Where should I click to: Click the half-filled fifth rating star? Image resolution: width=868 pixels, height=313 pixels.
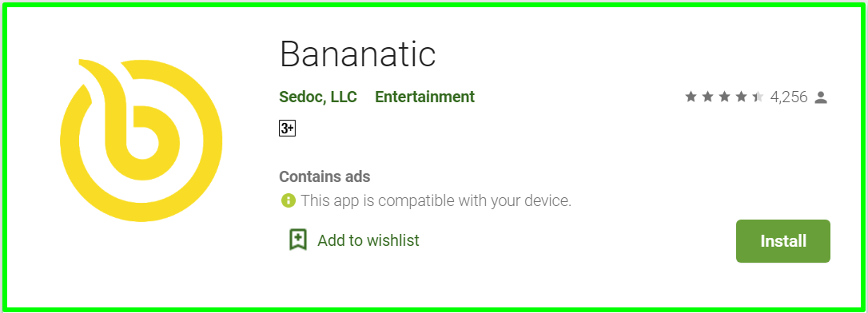click(x=758, y=97)
